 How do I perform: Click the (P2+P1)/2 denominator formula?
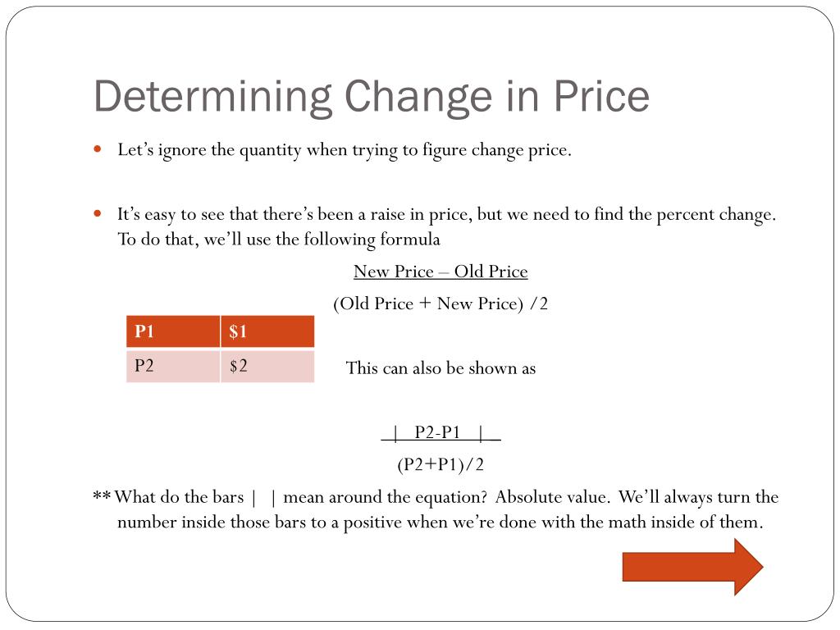tap(441, 464)
